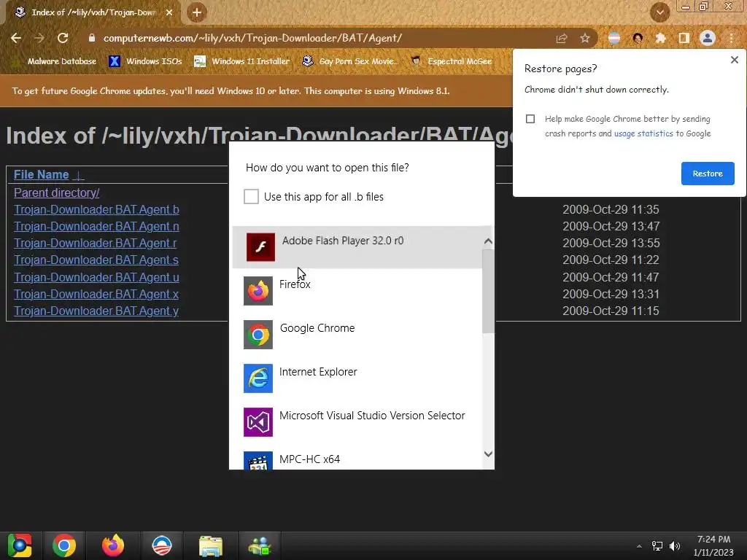
Task: Enable sending crash reports checkbox
Action: pyautogui.click(x=530, y=119)
